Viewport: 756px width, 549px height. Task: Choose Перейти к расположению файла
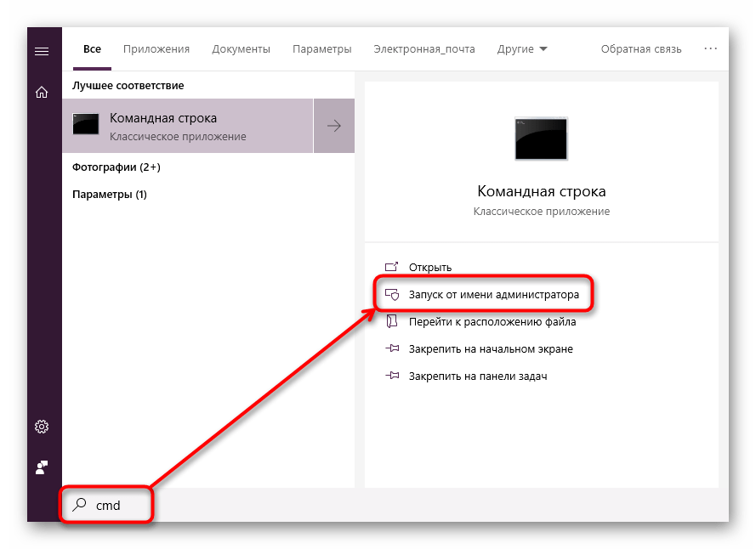click(492, 321)
